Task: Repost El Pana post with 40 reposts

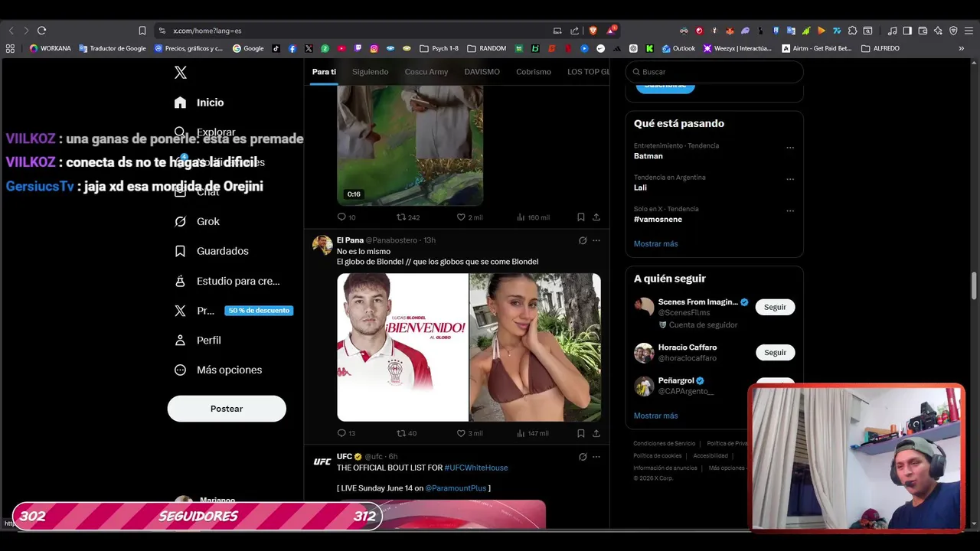Action: (x=407, y=433)
